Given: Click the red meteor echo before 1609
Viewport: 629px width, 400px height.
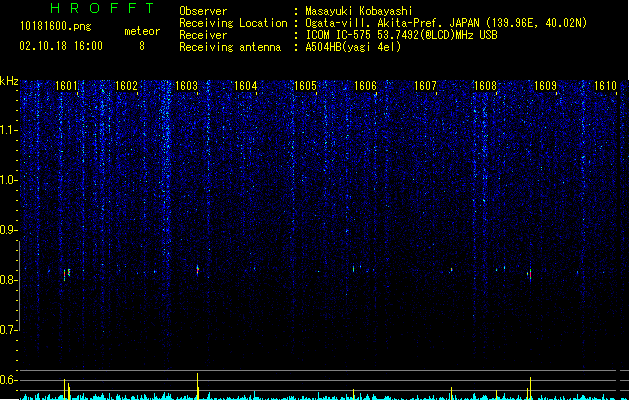Looking at the screenshot, I should click(530, 275).
